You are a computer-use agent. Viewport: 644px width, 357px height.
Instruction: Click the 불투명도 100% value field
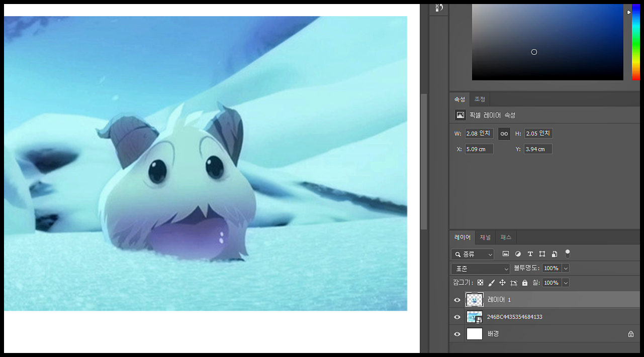click(551, 269)
